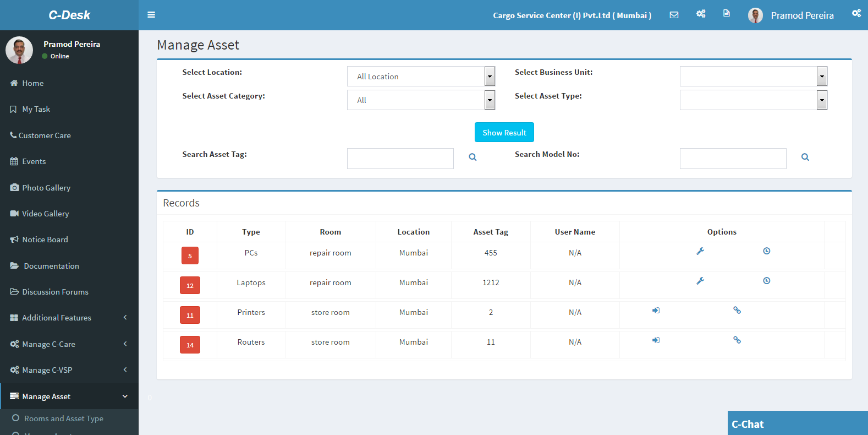Click the Online status indicator
Screen dimensions: 868x435
(56, 56)
